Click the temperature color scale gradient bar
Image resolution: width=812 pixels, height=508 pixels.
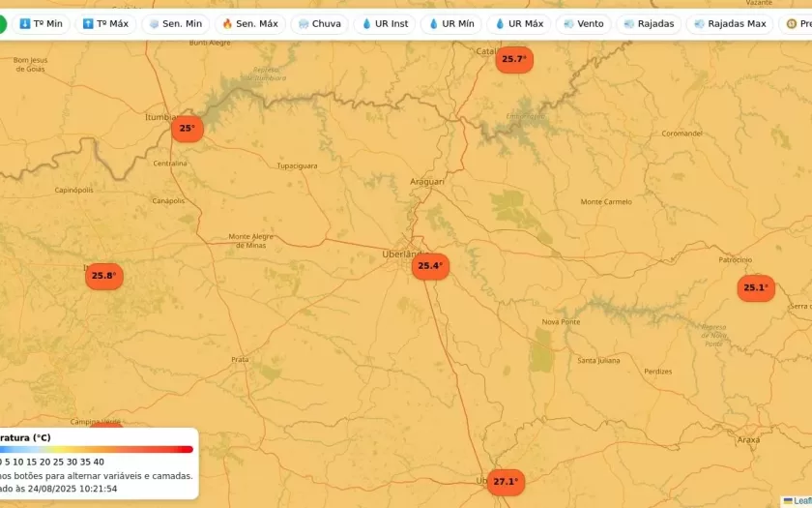[x=97, y=449]
